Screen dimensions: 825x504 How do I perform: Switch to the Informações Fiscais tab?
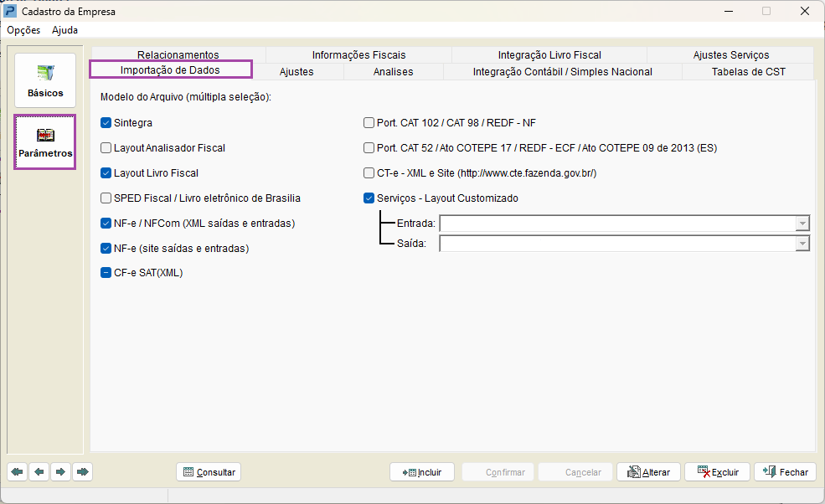click(358, 55)
